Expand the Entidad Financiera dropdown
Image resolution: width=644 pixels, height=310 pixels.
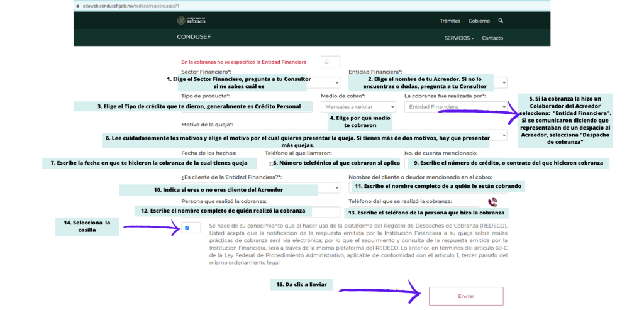pyautogui.click(x=504, y=82)
